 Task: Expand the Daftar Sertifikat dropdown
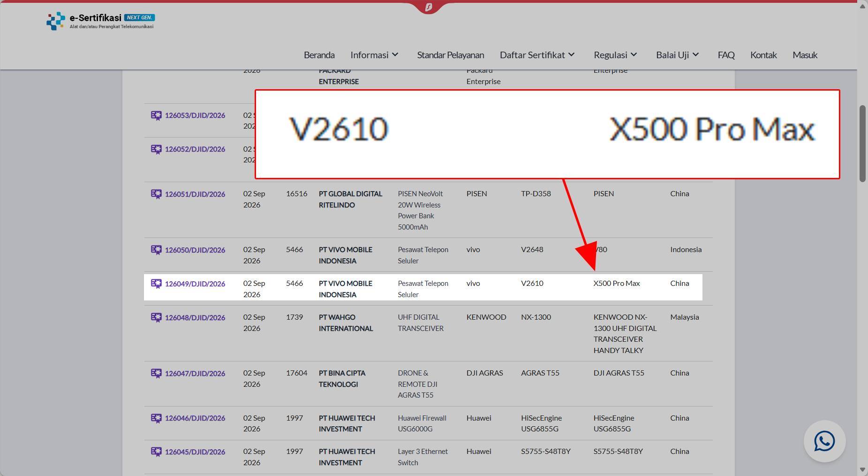[x=537, y=55]
